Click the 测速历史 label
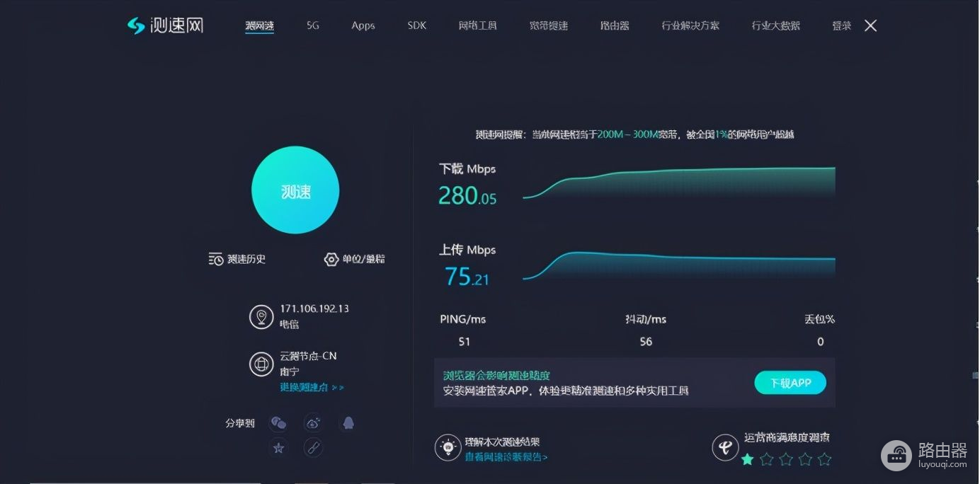The height and width of the screenshot is (484, 980). [246, 260]
